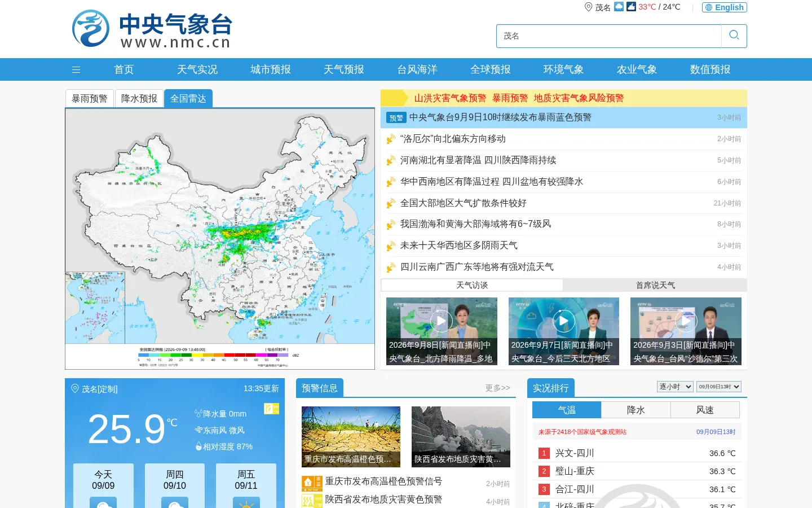The image size is (812, 508).
Task: Click the magnifier search button
Action: 734,36
